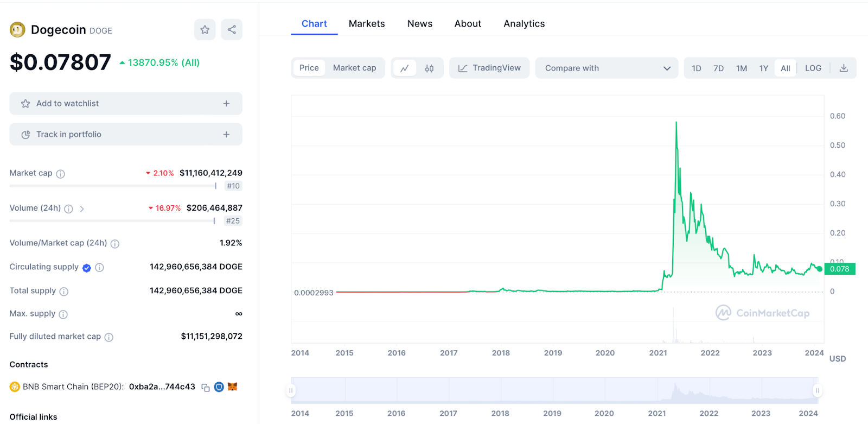Image resolution: width=868 pixels, height=424 pixels.
Task: Click the Official links heading
Action: (x=33, y=417)
